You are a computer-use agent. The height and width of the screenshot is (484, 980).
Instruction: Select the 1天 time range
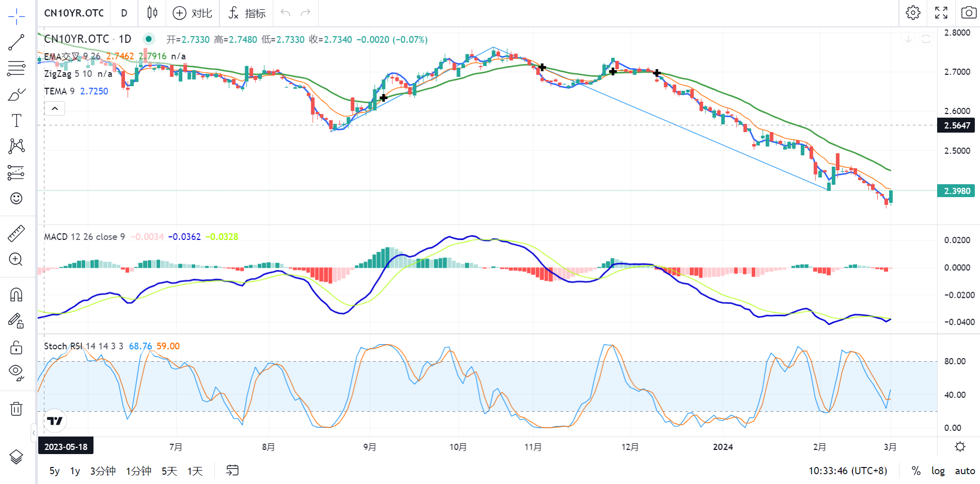pos(195,471)
